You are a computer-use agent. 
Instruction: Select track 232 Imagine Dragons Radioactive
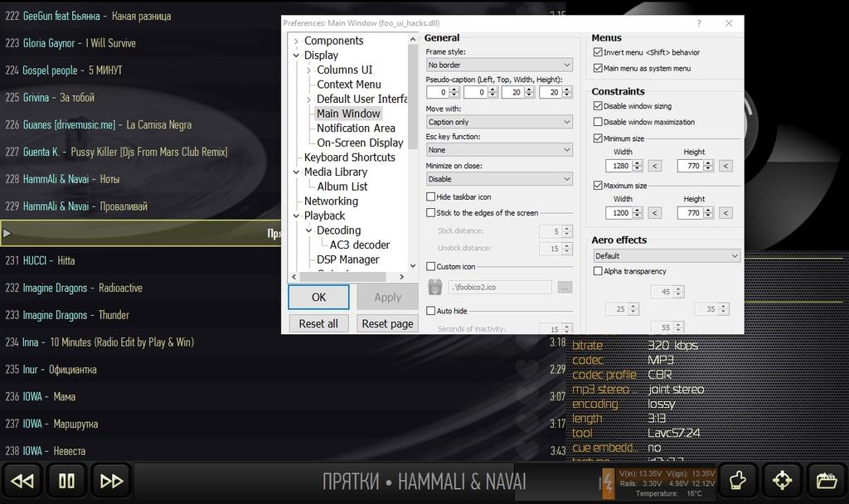pyautogui.click(x=83, y=288)
